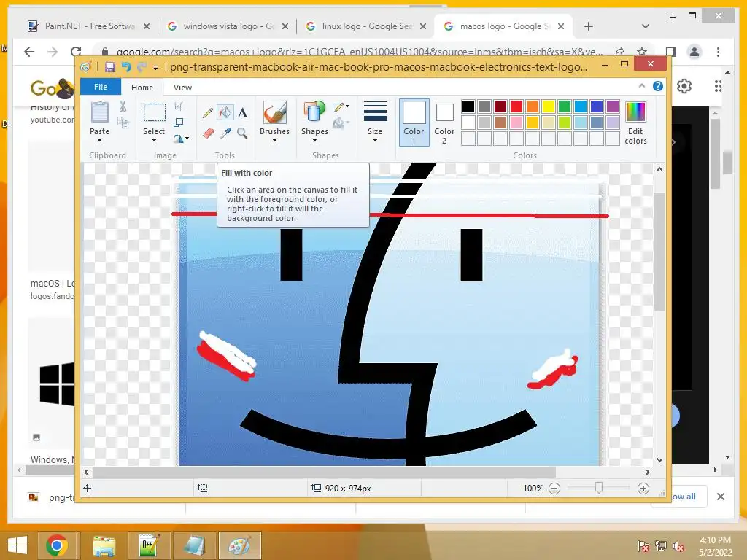Image resolution: width=747 pixels, height=560 pixels.
Task: Switch to Paint.NET Chrome tab
Action: click(x=88, y=26)
